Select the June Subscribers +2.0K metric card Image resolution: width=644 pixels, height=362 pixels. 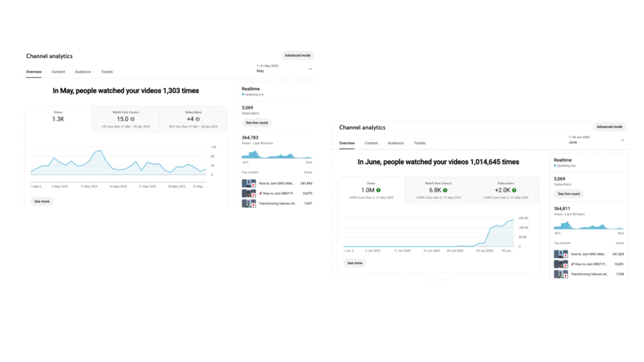(506, 190)
